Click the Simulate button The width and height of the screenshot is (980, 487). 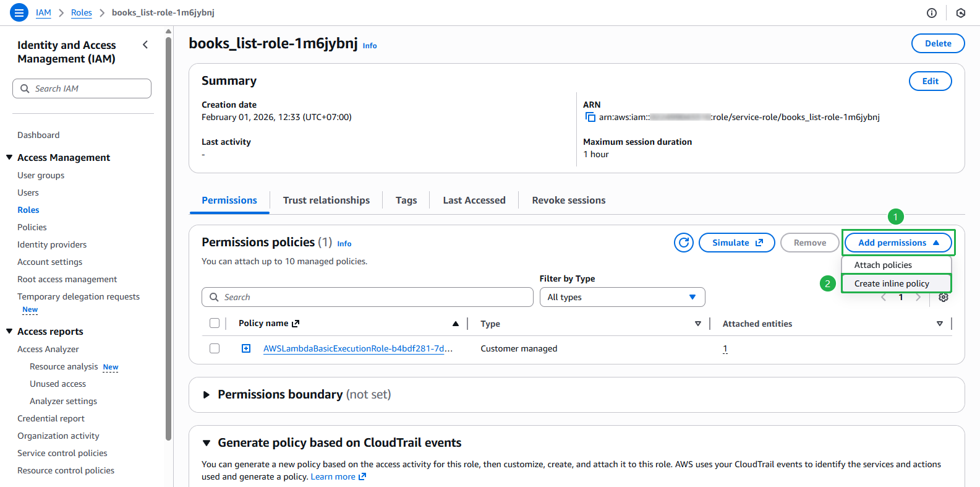coord(737,243)
